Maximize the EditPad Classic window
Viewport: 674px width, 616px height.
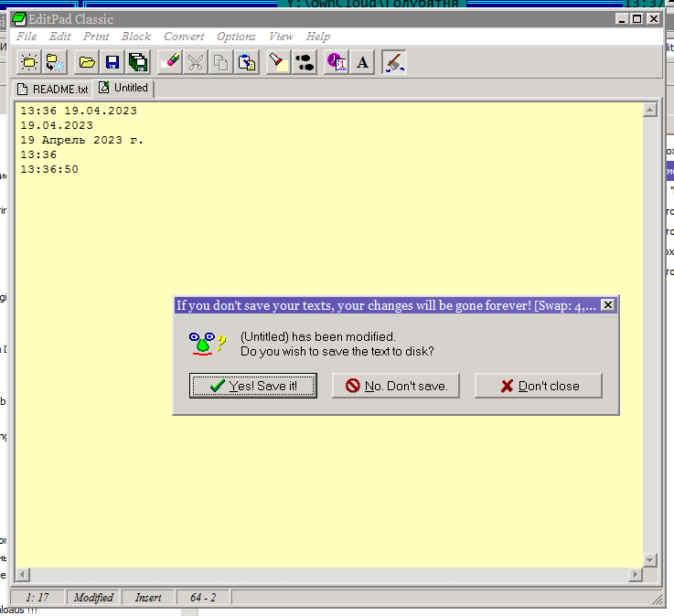(637, 19)
